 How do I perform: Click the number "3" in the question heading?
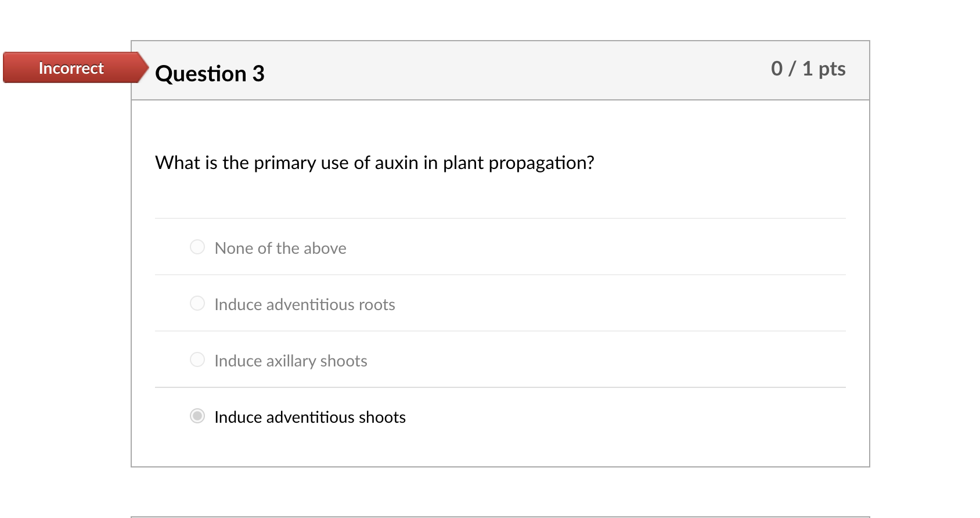(x=258, y=74)
